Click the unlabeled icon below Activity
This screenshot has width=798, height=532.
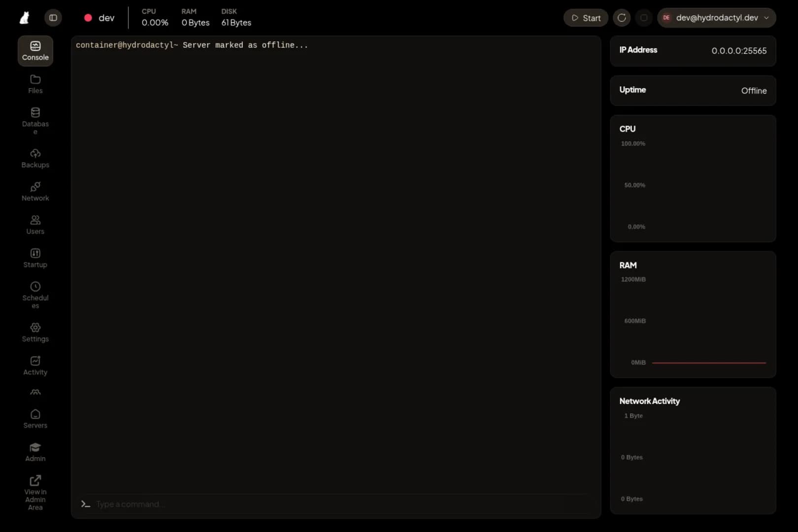click(x=35, y=393)
